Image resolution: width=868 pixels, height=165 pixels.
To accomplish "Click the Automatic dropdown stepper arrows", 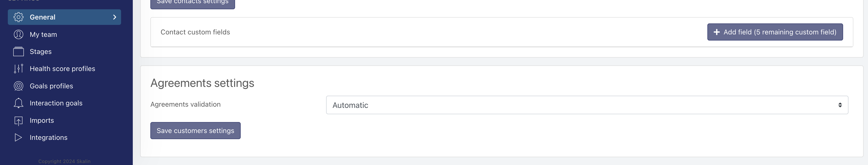I will pyautogui.click(x=840, y=105).
